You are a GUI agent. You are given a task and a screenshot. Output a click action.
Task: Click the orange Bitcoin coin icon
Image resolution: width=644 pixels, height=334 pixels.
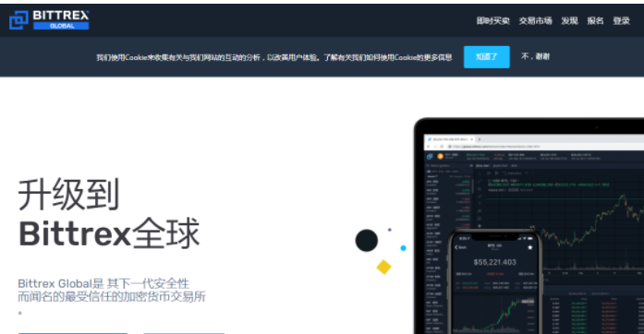click(x=441, y=156)
